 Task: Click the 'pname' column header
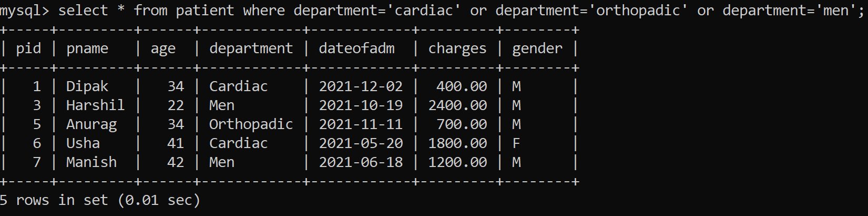87,49
